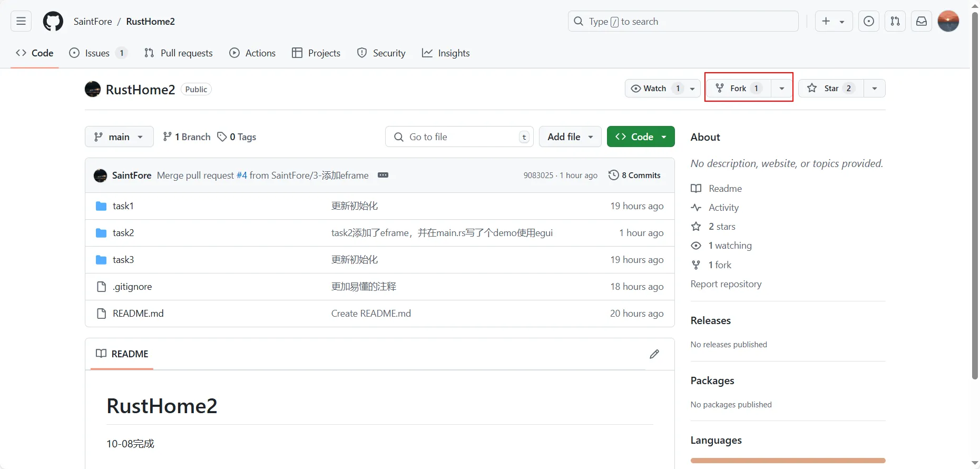
Task: Star the RustHome2 repository
Action: click(x=831, y=89)
